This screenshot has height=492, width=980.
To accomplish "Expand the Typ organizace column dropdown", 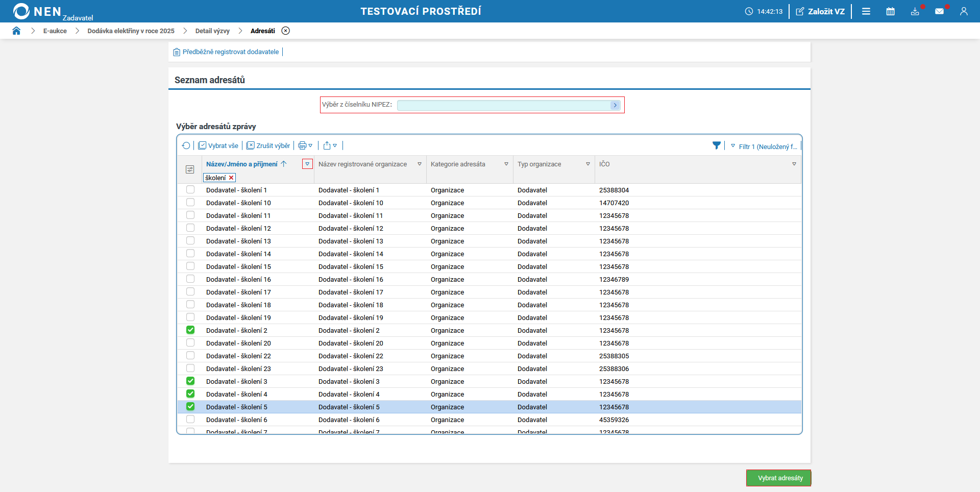I will (588, 164).
